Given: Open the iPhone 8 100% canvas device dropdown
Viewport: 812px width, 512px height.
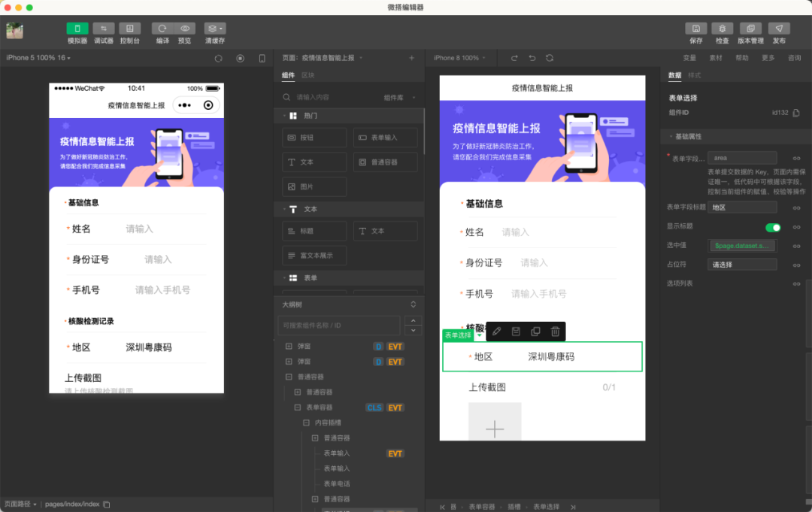Looking at the screenshot, I should click(x=459, y=58).
